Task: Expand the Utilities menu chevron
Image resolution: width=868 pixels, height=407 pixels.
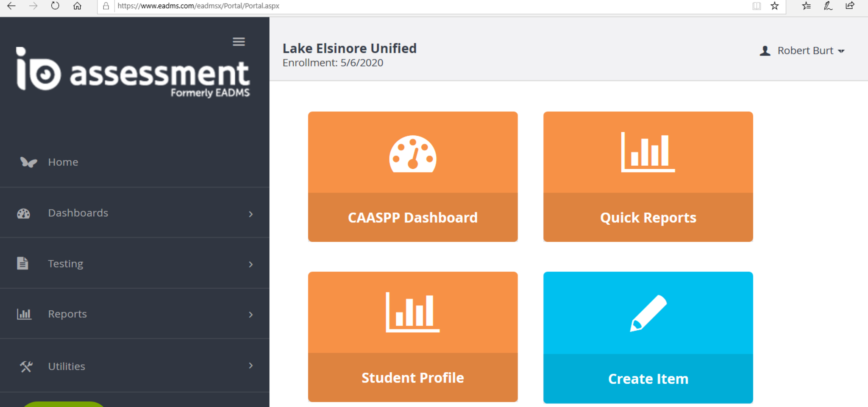Action: tap(251, 365)
